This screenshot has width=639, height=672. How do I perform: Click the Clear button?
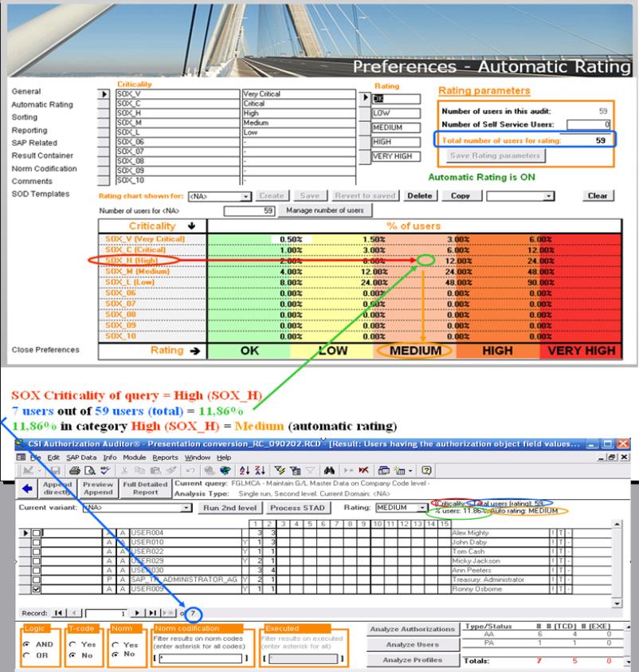(598, 196)
